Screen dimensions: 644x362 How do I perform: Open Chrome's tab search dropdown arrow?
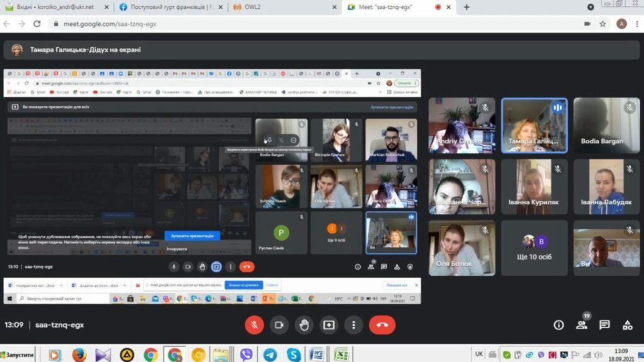(x=591, y=7)
